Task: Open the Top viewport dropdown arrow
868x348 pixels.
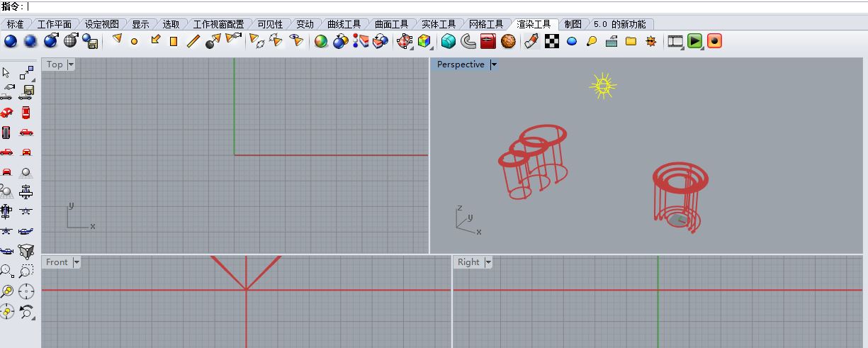Action: [x=71, y=64]
